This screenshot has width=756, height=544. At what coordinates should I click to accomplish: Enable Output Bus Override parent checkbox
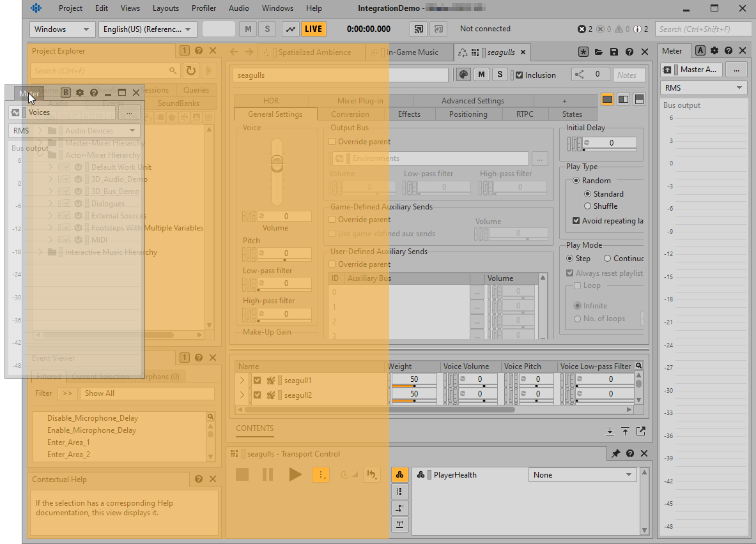pos(332,142)
